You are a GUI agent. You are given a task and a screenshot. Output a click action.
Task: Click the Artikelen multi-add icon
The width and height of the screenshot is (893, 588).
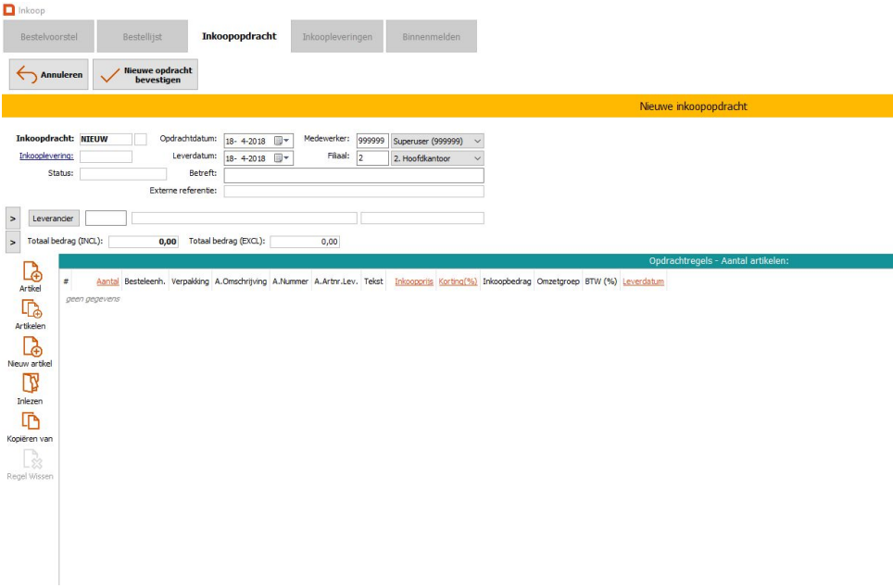click(31, 309)
